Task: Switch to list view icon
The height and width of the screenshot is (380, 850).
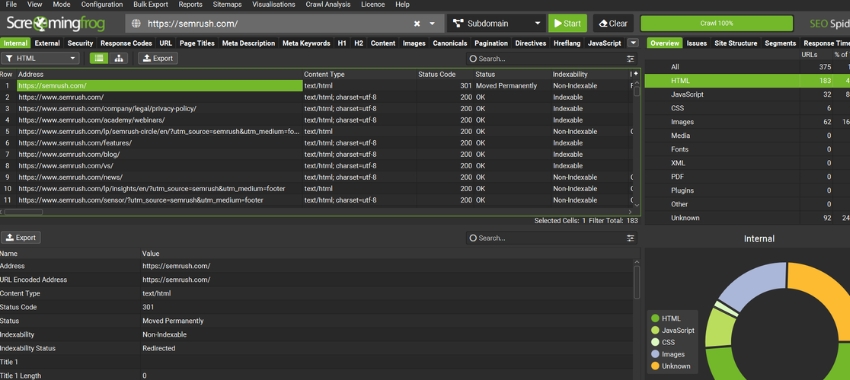Action: (99, 59)
